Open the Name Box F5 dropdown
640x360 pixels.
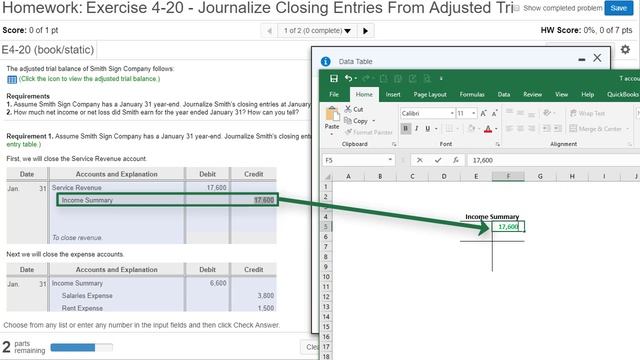pyautogui.click(x=390, y=160)
